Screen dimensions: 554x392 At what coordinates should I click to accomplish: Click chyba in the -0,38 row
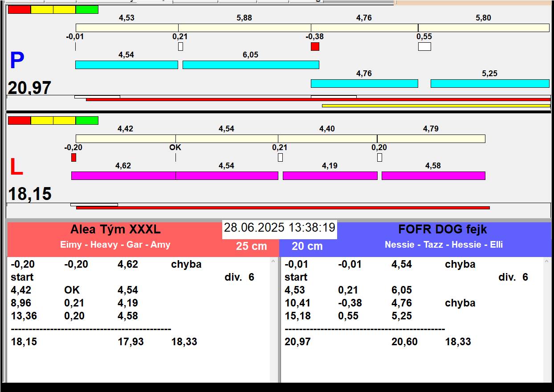[x=460, y=303]
